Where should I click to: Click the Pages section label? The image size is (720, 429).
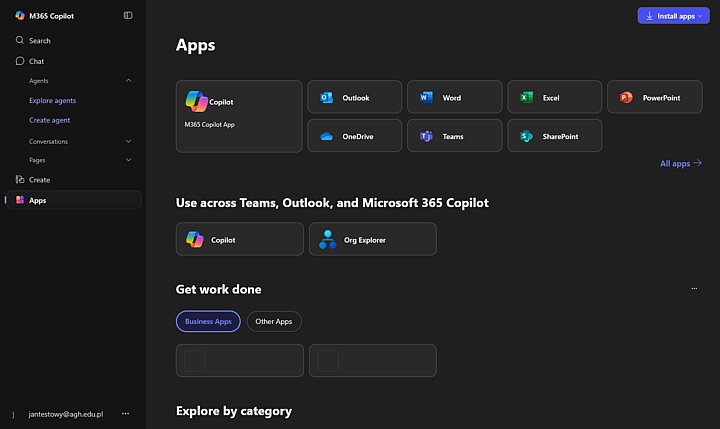[x=37, y=160]
